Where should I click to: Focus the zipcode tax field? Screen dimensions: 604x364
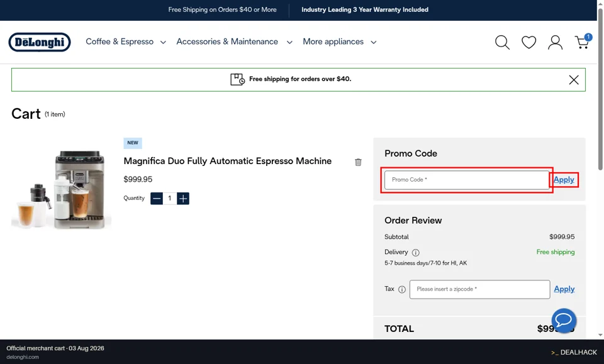(x=479, y=289)
